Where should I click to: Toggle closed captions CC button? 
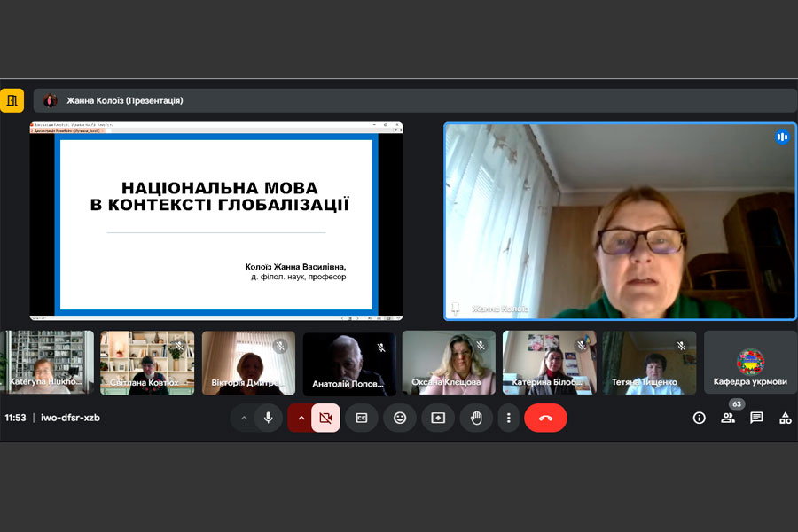point(362,418)
